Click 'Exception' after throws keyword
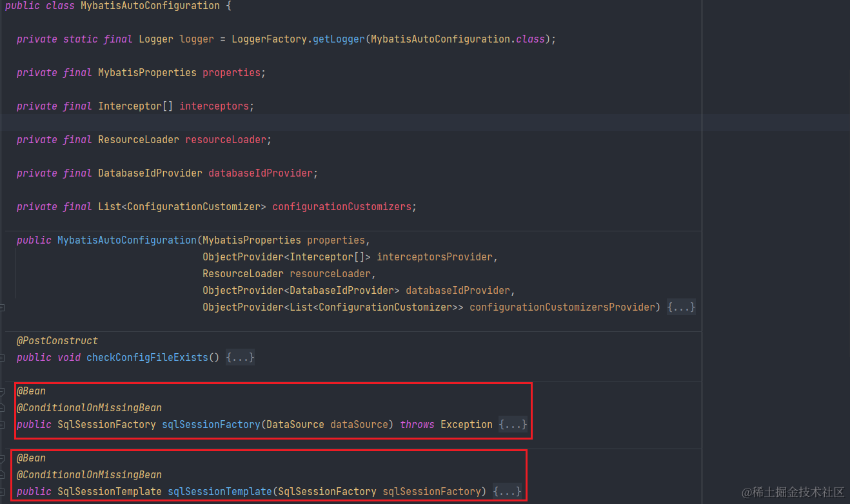850x504 pixels. 466,425
